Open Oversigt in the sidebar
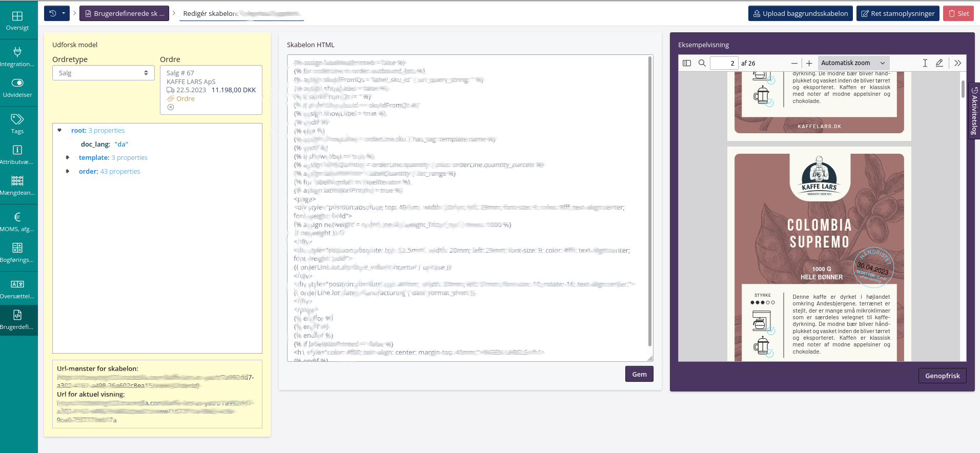 [x=17, y=20]
